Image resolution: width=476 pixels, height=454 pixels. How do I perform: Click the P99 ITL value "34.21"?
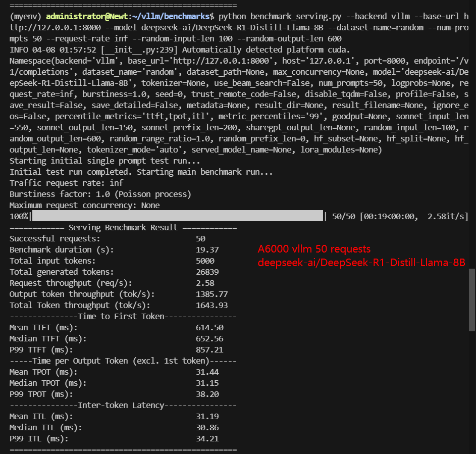(x=207, y=439)
